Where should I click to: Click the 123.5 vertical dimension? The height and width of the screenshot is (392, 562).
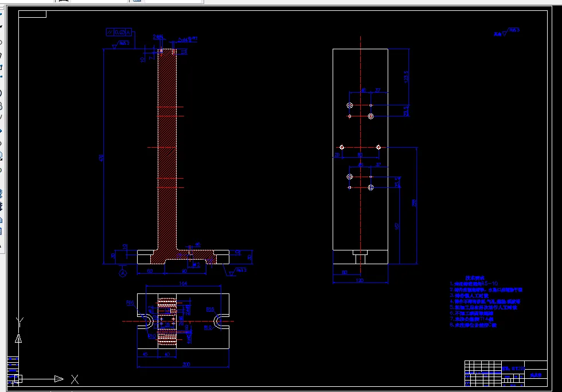(406, 77)
